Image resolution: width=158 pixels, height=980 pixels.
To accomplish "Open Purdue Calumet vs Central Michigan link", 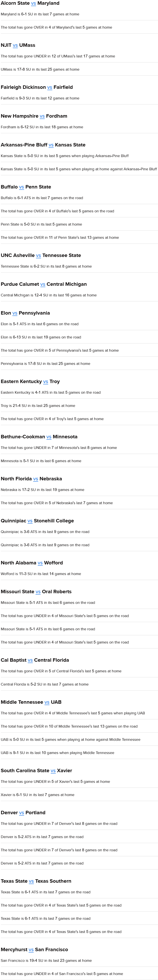I will pyautogui.click(x=43, y=284).
